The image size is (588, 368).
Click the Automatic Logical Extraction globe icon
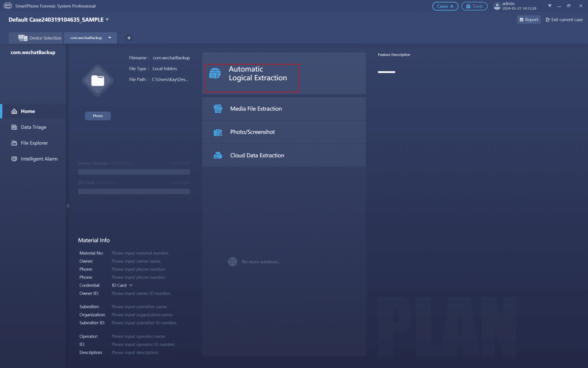tap(215, 73)
